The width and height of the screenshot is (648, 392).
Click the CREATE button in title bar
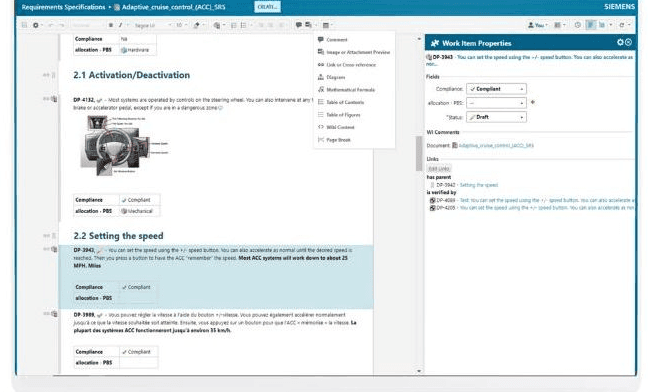click(267, 7)
